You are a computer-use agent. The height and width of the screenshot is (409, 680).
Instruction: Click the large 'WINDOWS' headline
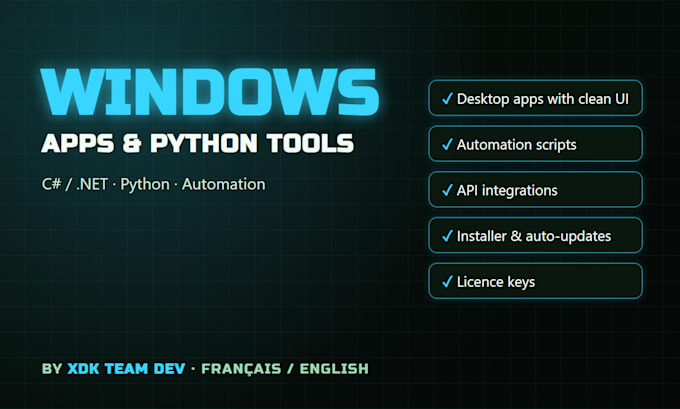coord(210,92)
